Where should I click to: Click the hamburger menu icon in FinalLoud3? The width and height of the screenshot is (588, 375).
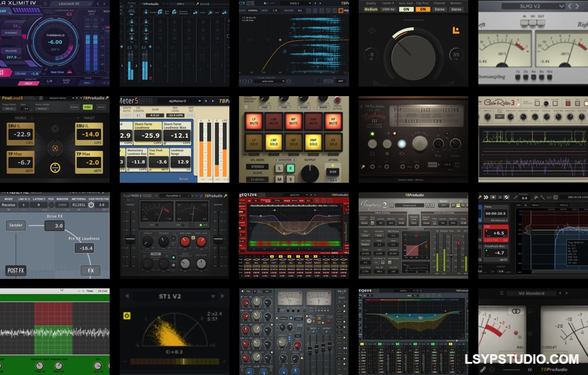[41, 98]
